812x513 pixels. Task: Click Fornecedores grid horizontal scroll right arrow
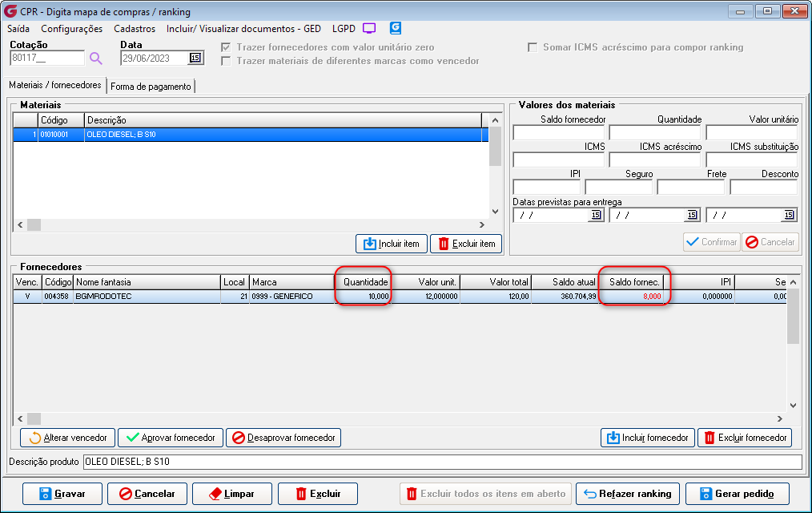pyautogui.click(x=779, y=418)
